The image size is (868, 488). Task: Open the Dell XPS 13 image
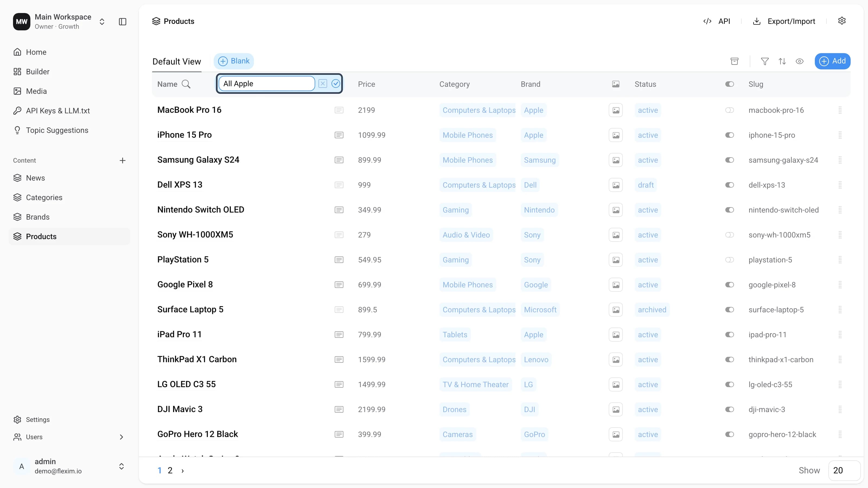[616, 185]
